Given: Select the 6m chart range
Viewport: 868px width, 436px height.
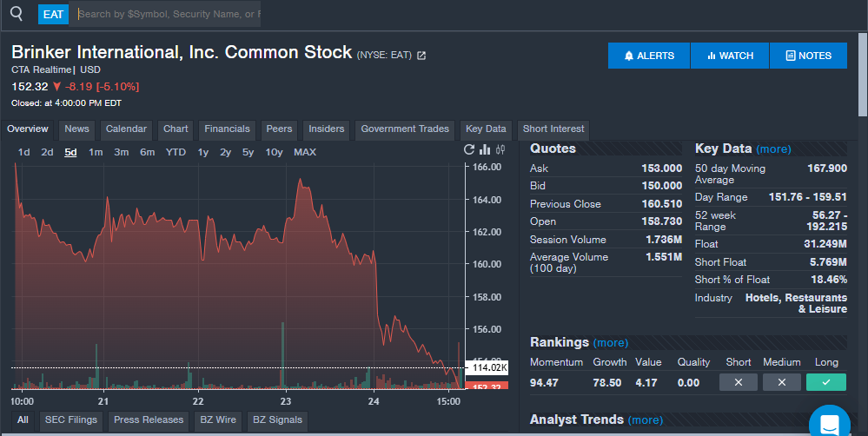Looking at the screenshot, I should [x=147, y=152].
